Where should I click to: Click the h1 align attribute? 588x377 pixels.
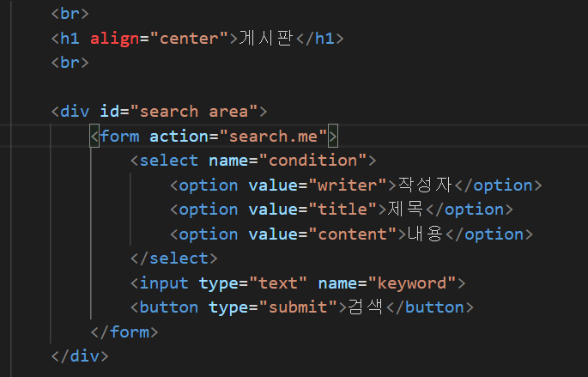[x=114, y=39]
